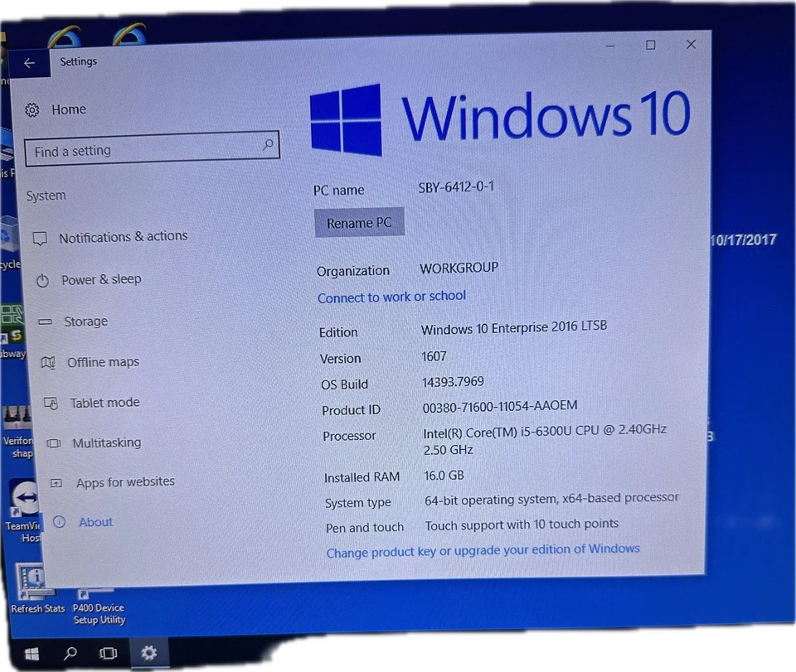Screen dimensions: 796x672
Task: Open Power & sleep settings
Action: click(x=101, y=279)
